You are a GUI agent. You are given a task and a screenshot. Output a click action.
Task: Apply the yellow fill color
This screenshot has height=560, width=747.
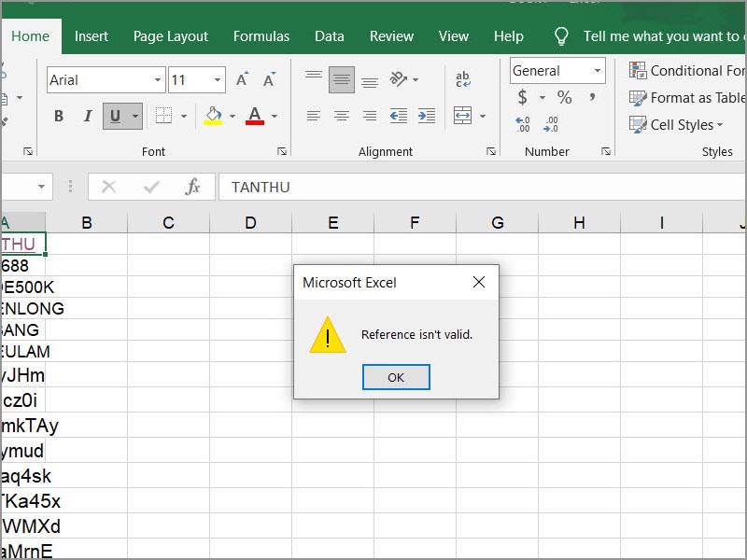point(212,117)
